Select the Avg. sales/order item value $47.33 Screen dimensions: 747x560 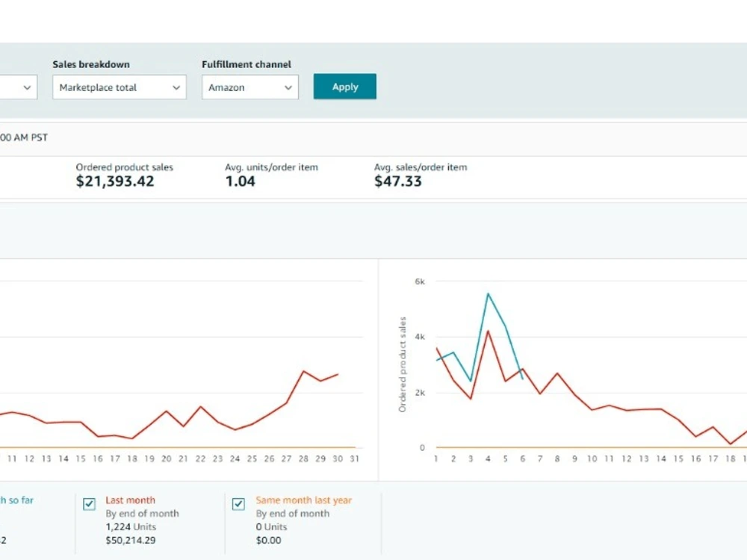[x=398, y=181]
